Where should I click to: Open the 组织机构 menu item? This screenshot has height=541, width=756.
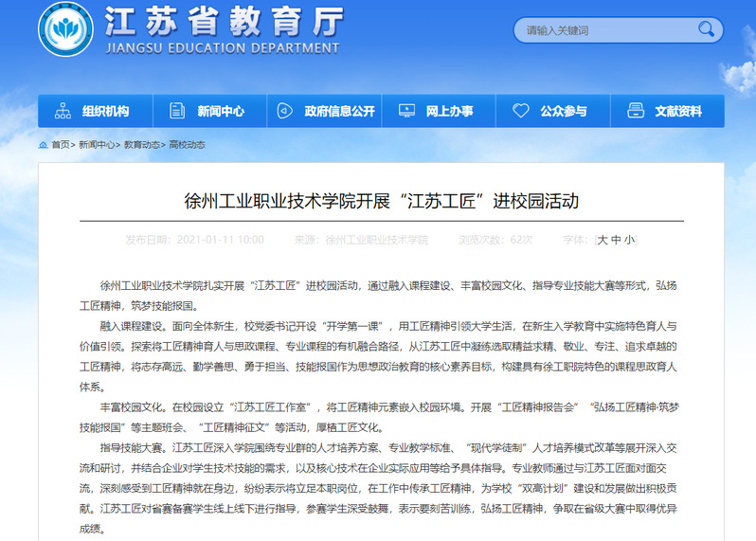pyautogui.click(x=105, y=111)
